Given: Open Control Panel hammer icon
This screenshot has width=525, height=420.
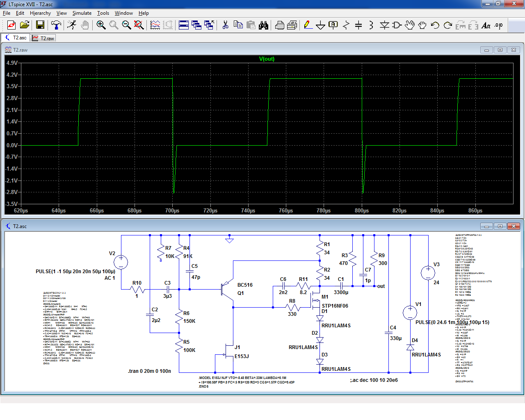Looking at the screenshot, I should click(56, 25).
